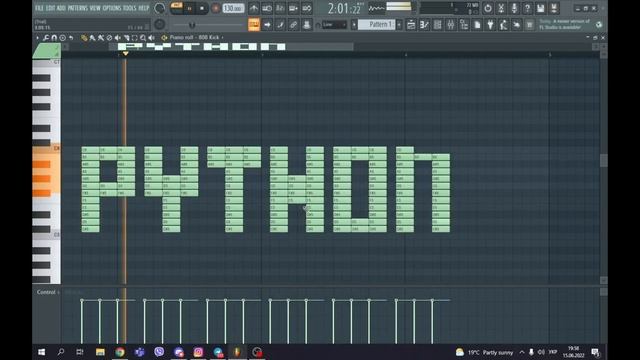Open Control lane selector dropdown
Image resolution: width=640 pixels, height=360 pixels.
point(48,292)
